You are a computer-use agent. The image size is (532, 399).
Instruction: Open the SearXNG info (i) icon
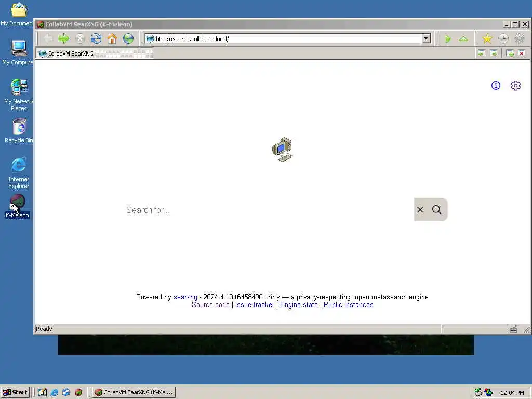[496, 86]
